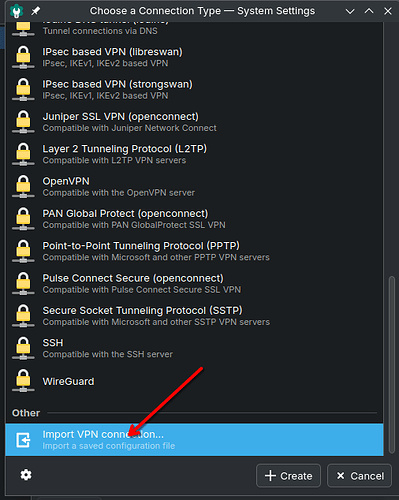Click the Import VPN connection file icon

tap(23, 440)
